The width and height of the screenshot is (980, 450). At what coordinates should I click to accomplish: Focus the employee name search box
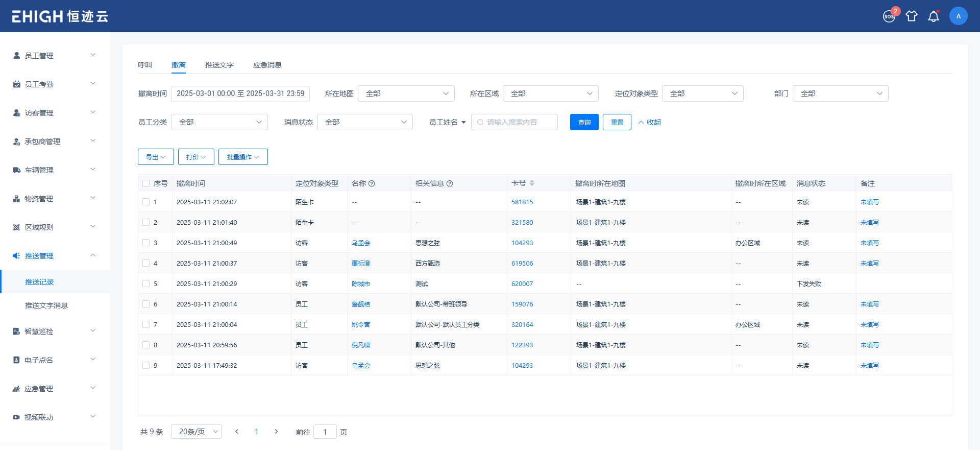(516, 122)
